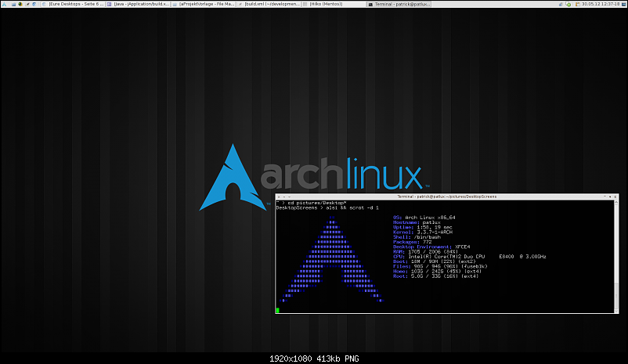Focus Terminal patrick@patlux taskbar button
Screen dimensions: 628x364
(399, 4)
